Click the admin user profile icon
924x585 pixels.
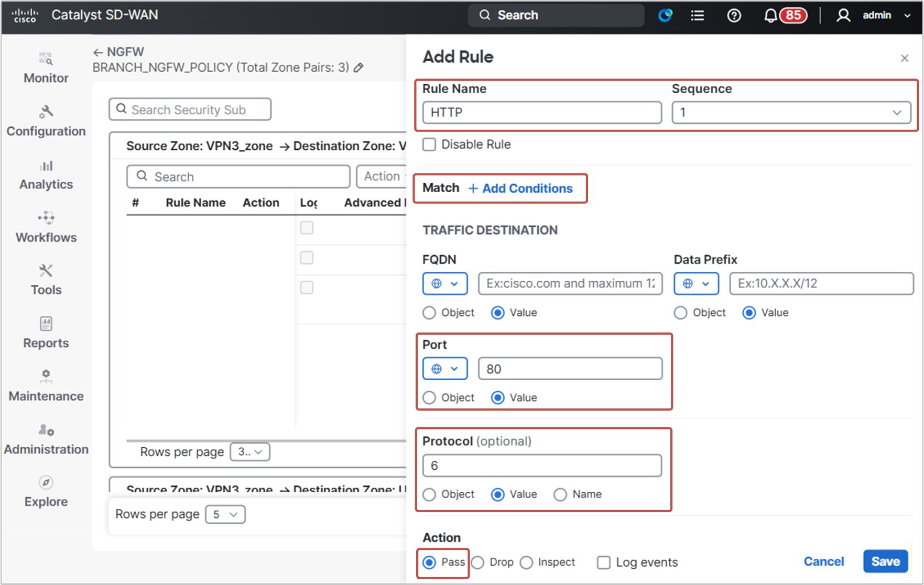click(x=843, y=15)
